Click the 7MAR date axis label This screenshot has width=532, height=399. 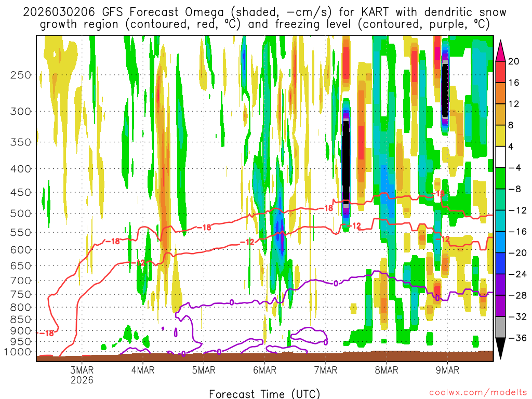pos(326,370)
